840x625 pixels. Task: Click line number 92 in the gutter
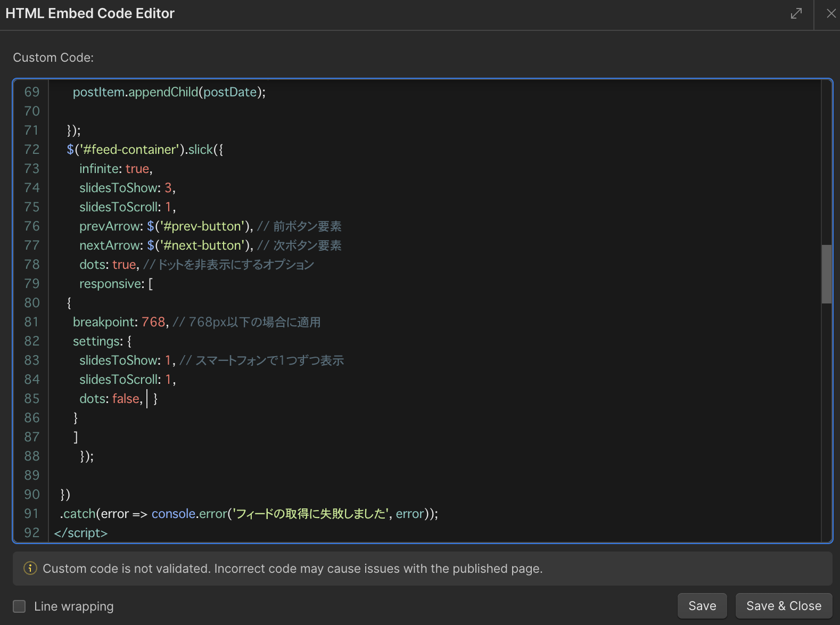click(x=32, y=533)
